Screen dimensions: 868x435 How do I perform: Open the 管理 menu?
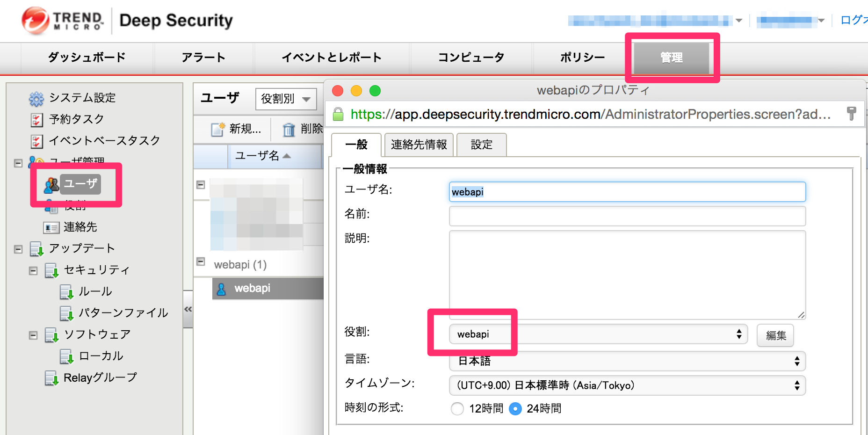(x=671, y=58)
